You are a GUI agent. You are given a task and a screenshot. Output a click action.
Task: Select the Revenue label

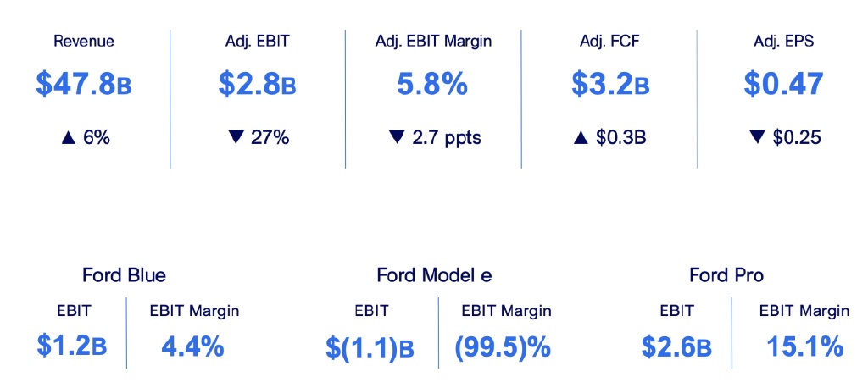[x=84, y=41]
